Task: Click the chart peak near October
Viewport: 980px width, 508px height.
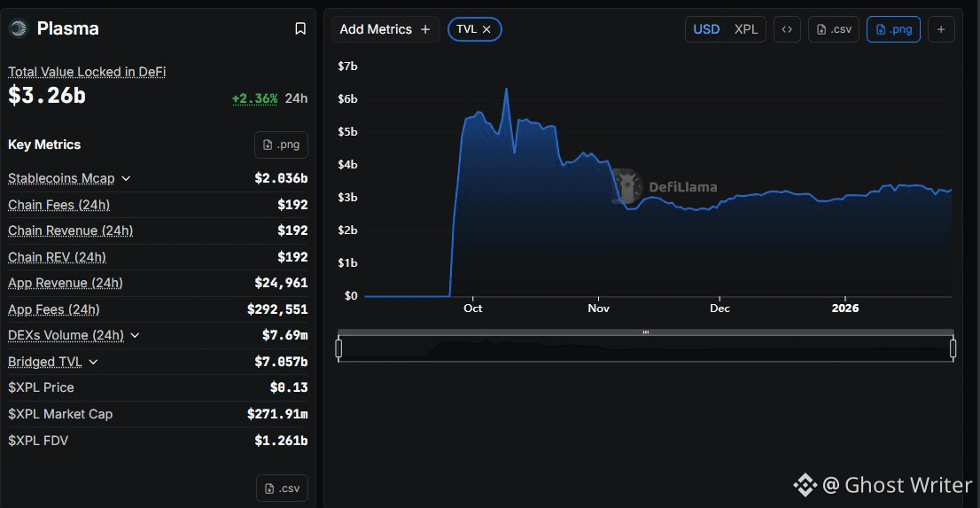Action: point(506,89)
